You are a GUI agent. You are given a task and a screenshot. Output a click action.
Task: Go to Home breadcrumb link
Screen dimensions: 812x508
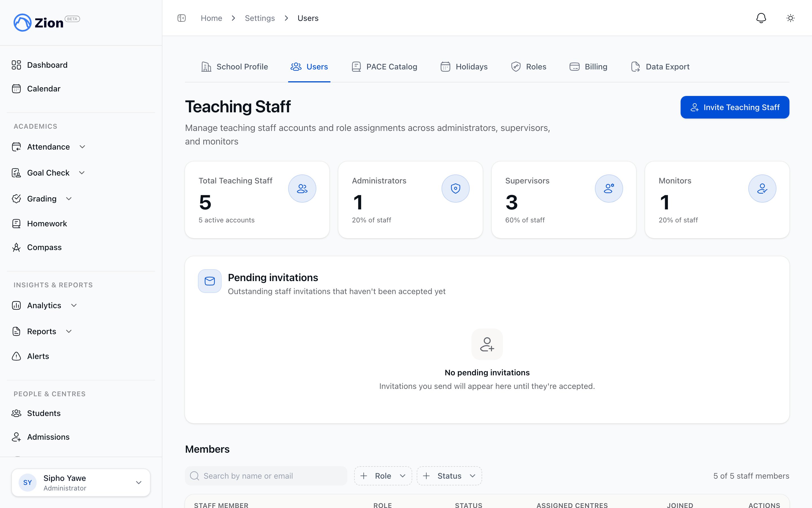(211, 18)
